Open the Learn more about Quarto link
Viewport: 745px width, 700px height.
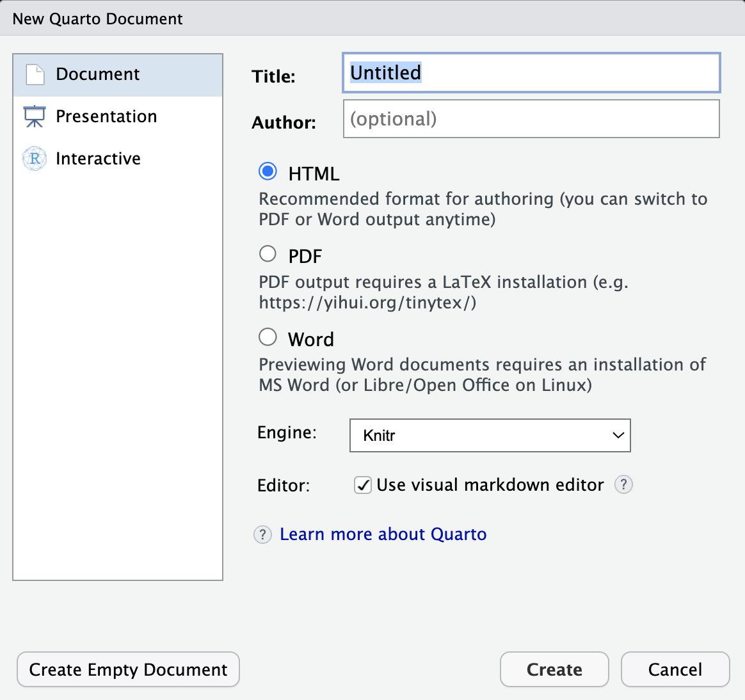pos(383,535)
